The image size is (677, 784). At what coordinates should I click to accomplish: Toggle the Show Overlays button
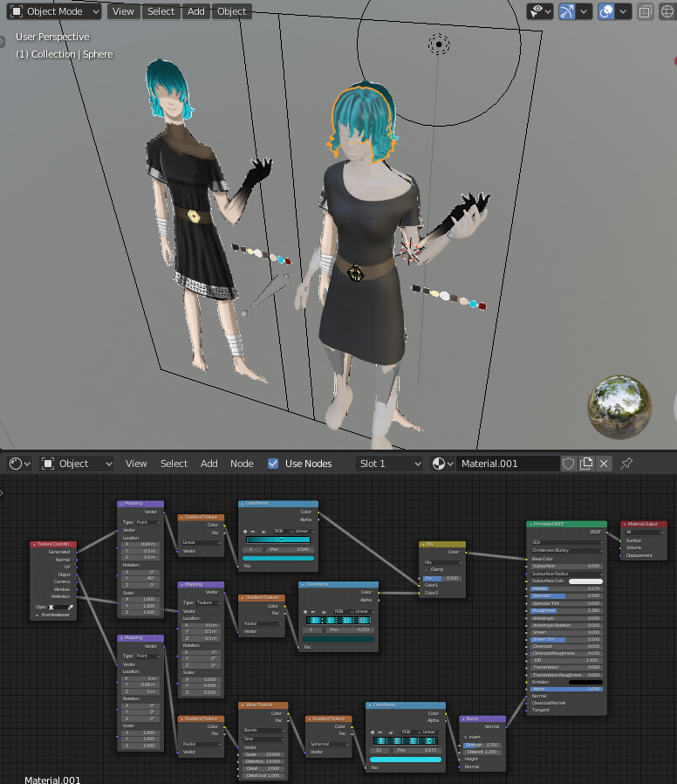[x=606, y=11]
